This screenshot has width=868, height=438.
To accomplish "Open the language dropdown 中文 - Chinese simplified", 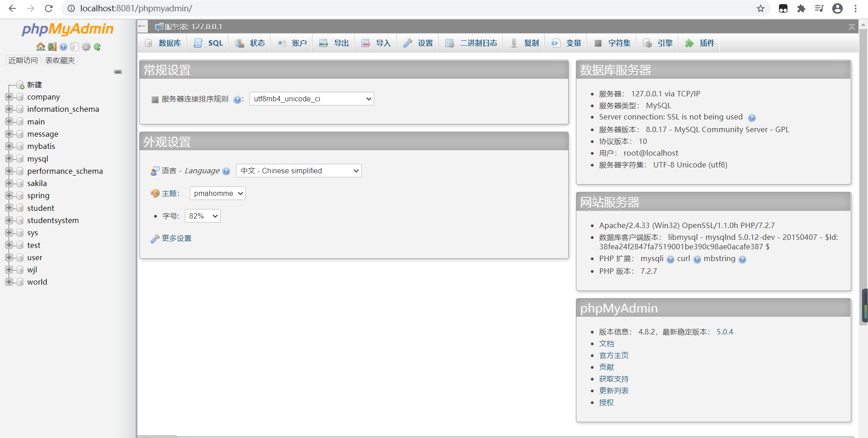I will pos(299,171).
